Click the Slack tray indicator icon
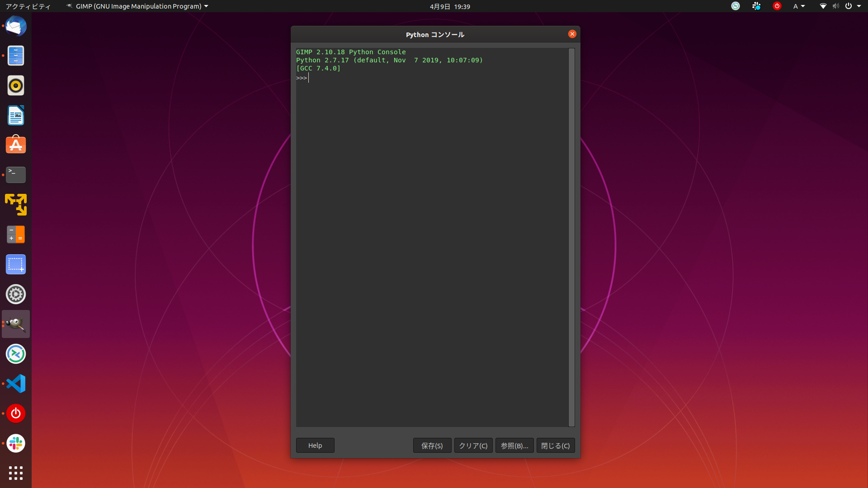 coord(756,6)
